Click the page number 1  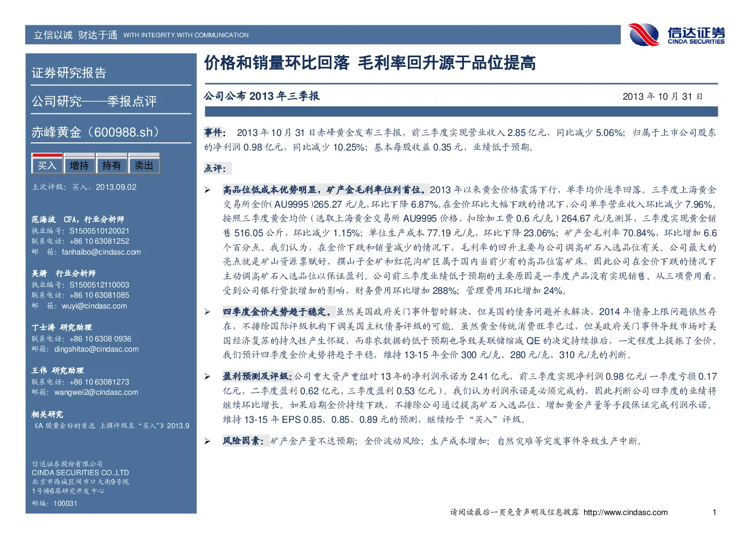[715, 512]
